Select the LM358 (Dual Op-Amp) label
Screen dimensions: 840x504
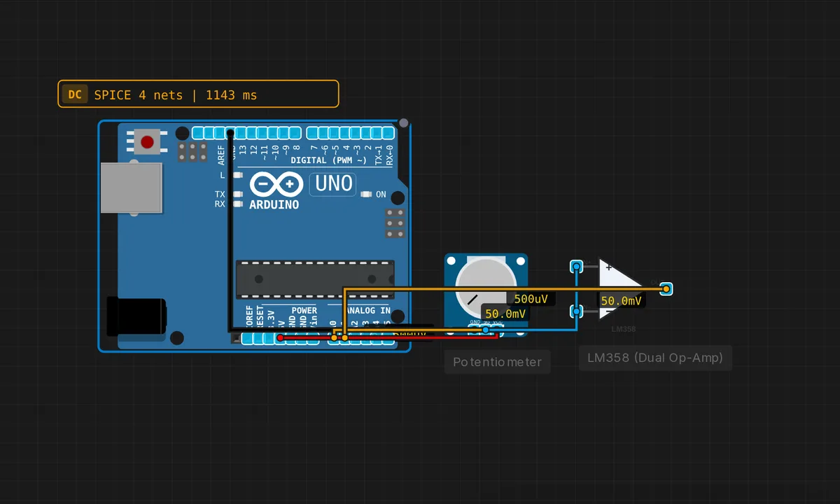pyautogui.click(x=655, y=358)
